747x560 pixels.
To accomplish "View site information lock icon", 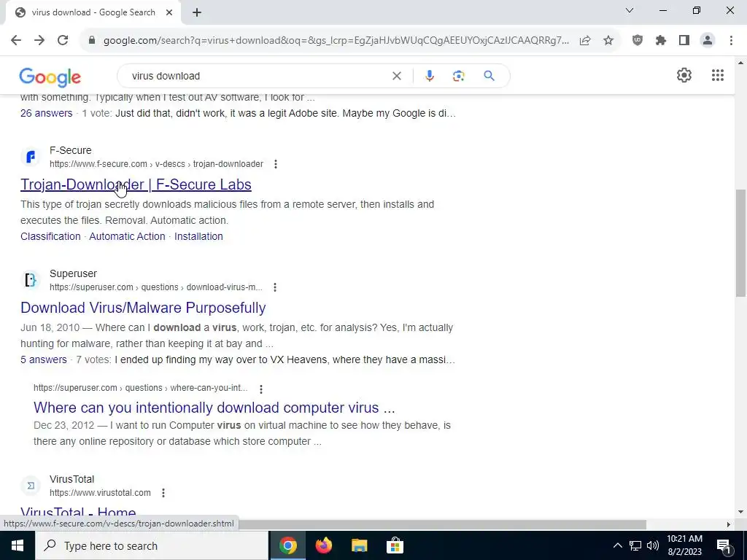I will (92, 41).
